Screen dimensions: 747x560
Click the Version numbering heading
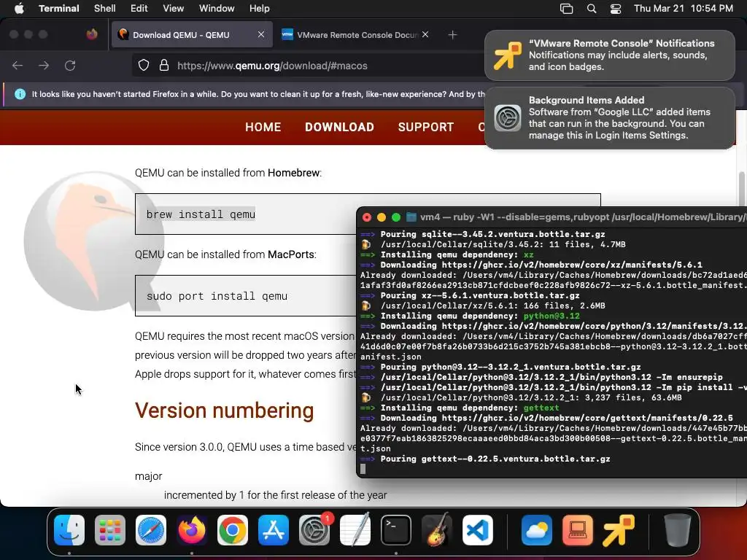[225, 411]
